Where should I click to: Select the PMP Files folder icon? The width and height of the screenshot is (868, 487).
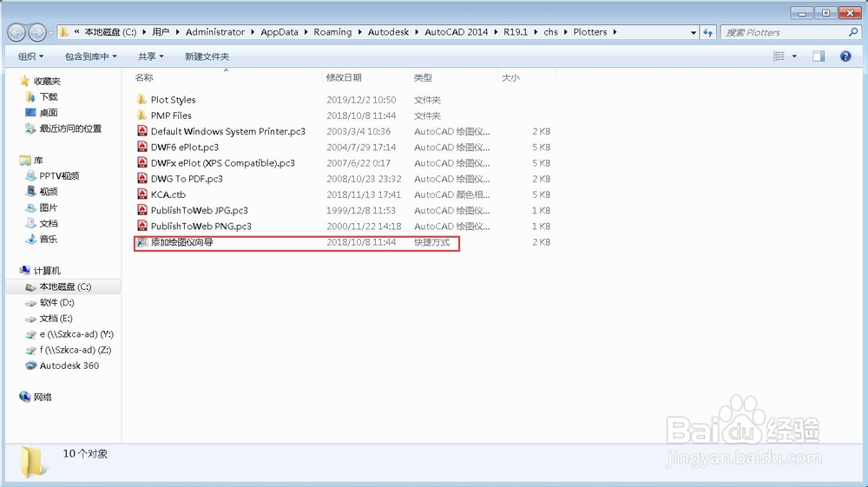point(142,115)
